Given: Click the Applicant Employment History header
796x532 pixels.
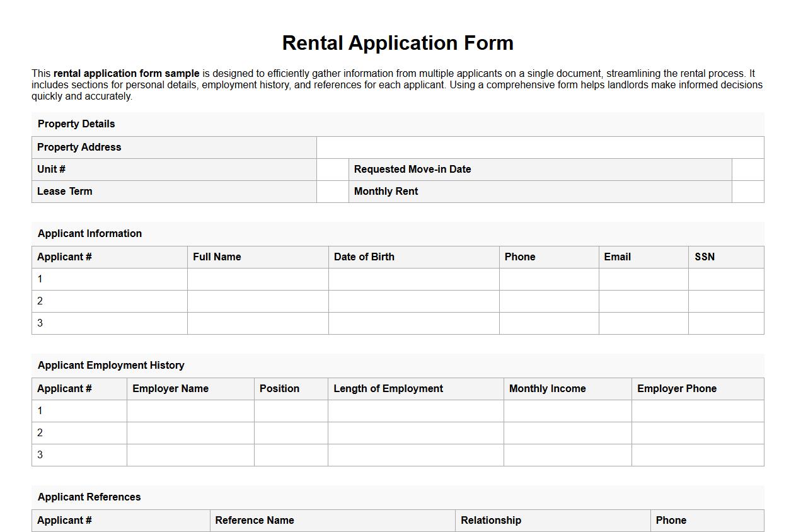Looking at the screenshot, I should point(111,365).
